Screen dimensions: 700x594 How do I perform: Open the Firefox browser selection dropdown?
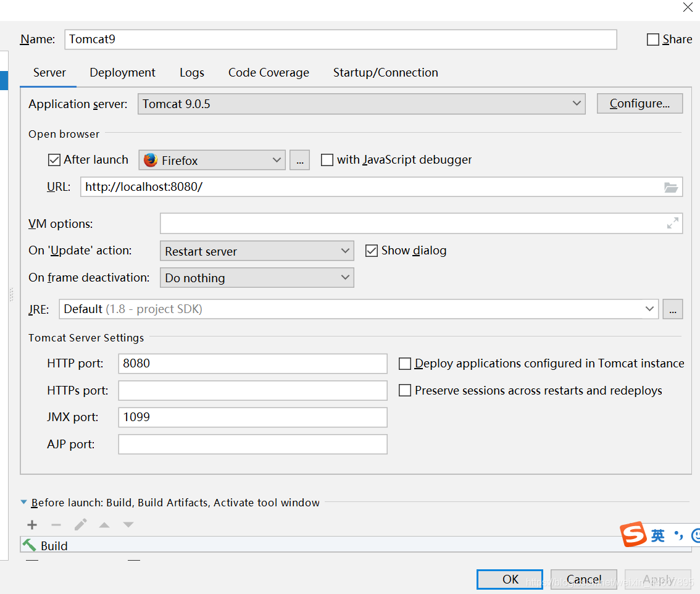click(212, 160)
